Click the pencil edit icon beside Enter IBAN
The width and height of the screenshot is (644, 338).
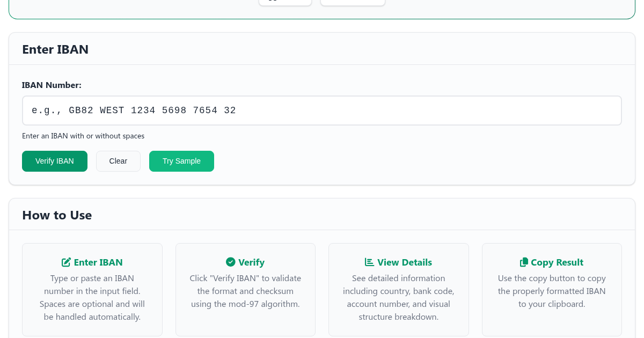[67, 262]
